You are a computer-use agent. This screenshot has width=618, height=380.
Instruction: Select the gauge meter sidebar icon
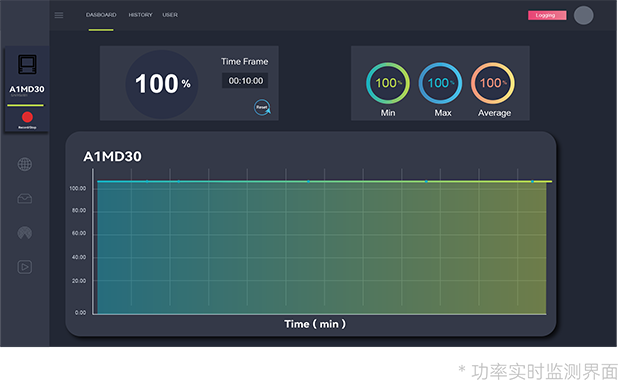click(25, 233)
